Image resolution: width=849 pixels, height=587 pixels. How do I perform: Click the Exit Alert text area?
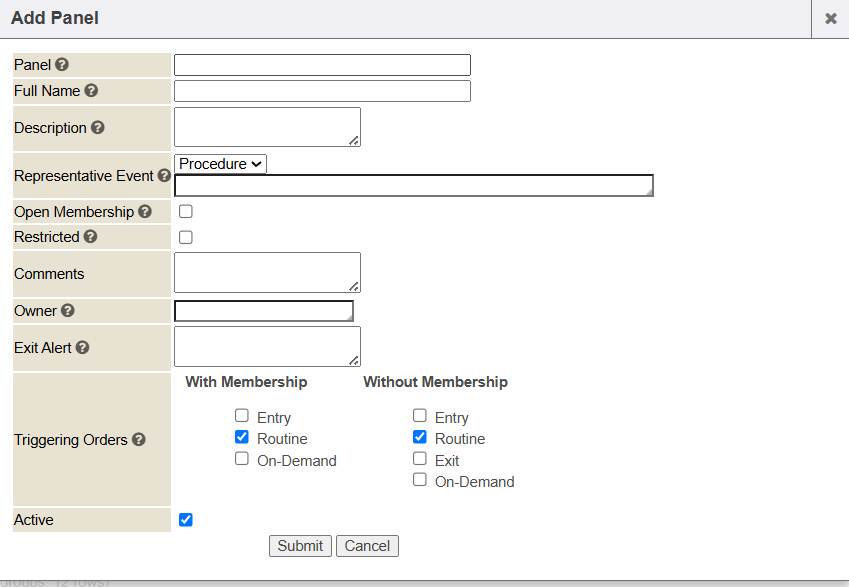(267, 347)
